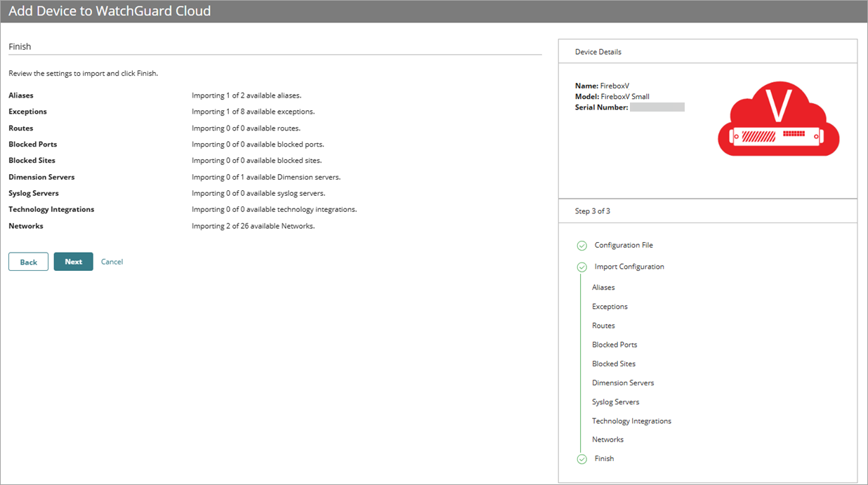Screen dimensions: 868x485
Task: Click the 'Add Device to WatchGuard Cloud' title
Action: 110,11
